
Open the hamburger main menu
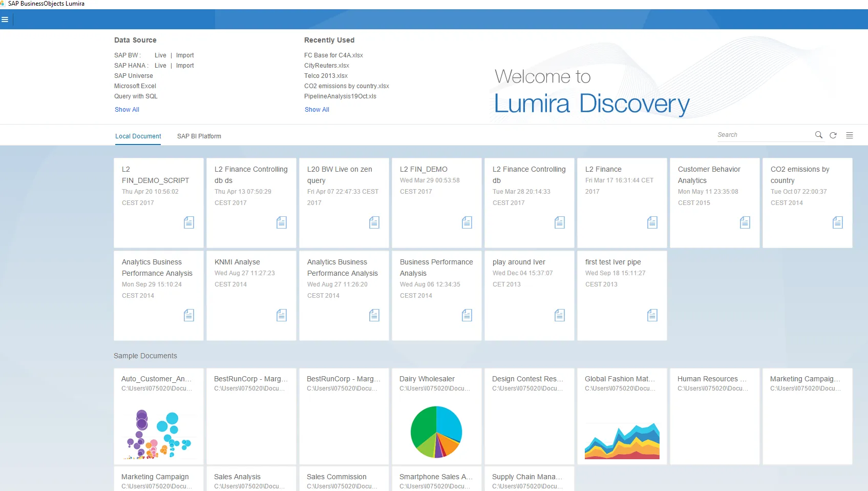tap(5, 19)
